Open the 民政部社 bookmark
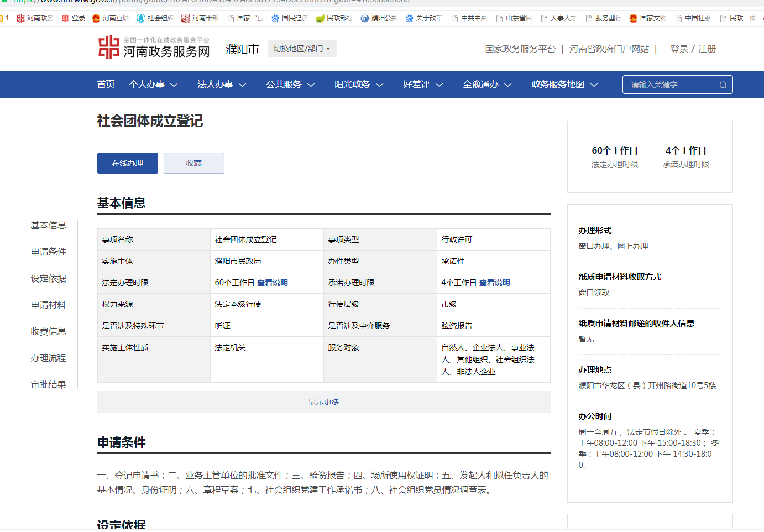The height and width of the screenshot is (532, 764). coord(334,18)
